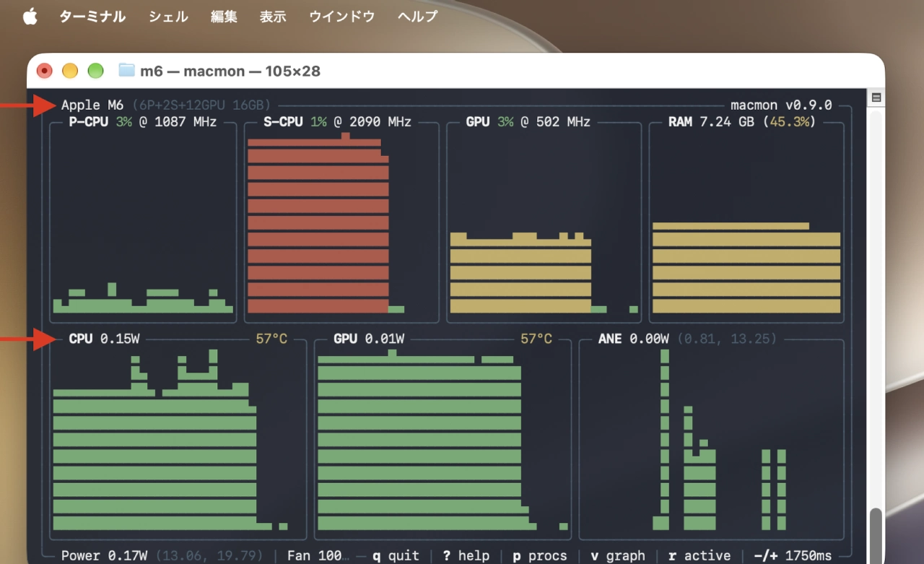924x564 pixels.
Task: Open the Apple menu
Action: pyautogui.click(x=30, y=17)
